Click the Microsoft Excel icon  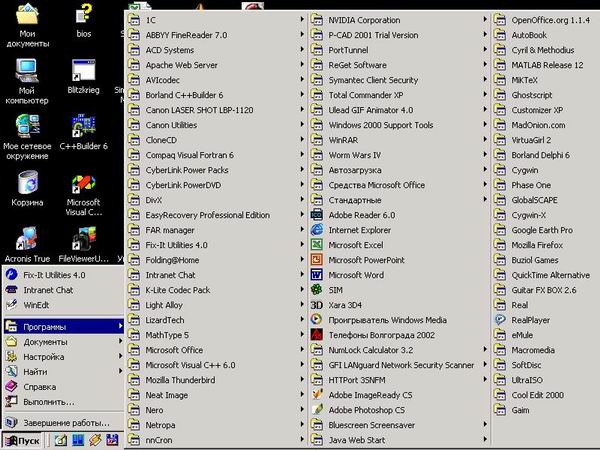(x=316, y=245)
